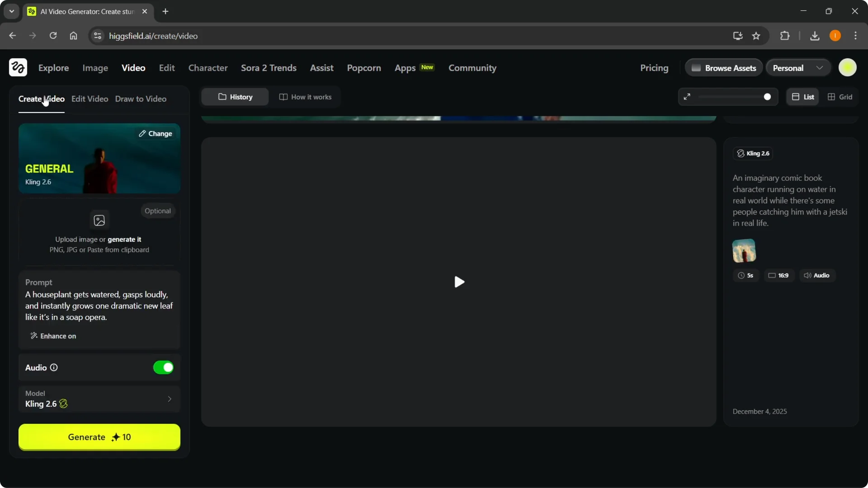
Task: Open browser downloads icon
Action: click(x=815, y=36)
